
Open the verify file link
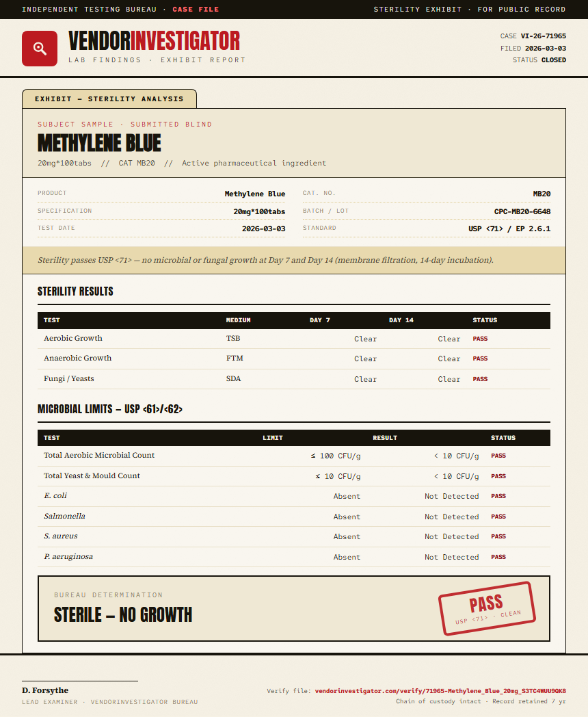440,690
